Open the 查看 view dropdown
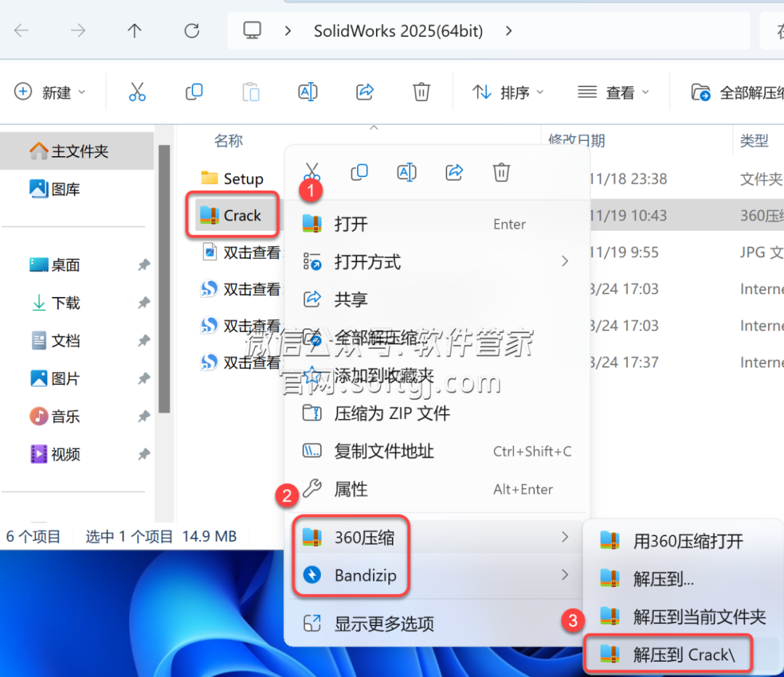The height and width of the screenshot is (677, 784). tap(613, 92)
